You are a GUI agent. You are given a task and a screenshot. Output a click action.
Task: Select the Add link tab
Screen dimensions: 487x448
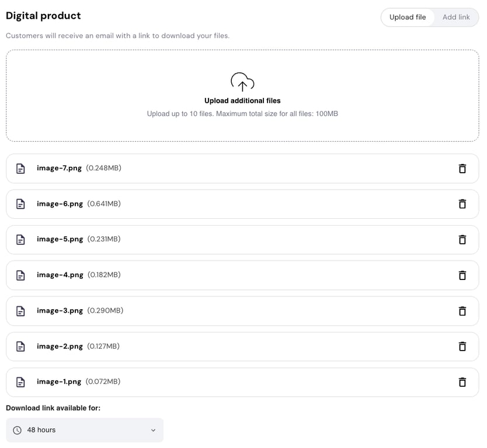456,17
